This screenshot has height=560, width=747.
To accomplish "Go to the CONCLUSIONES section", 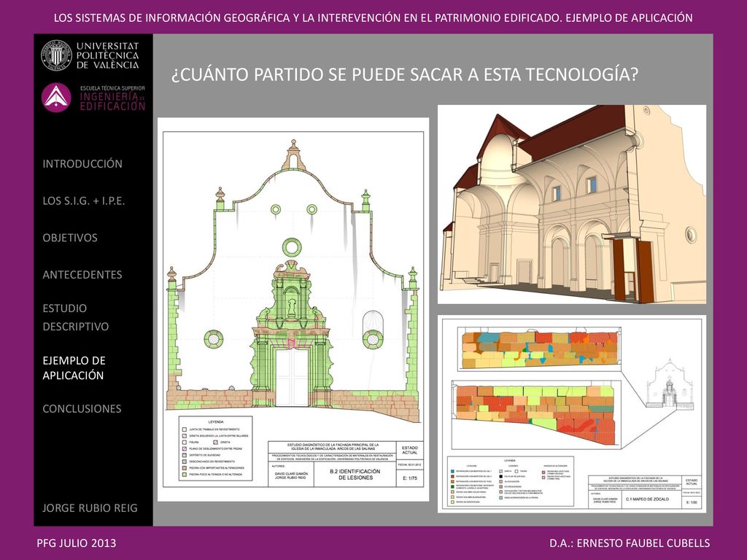I will (x=82, y=408).
